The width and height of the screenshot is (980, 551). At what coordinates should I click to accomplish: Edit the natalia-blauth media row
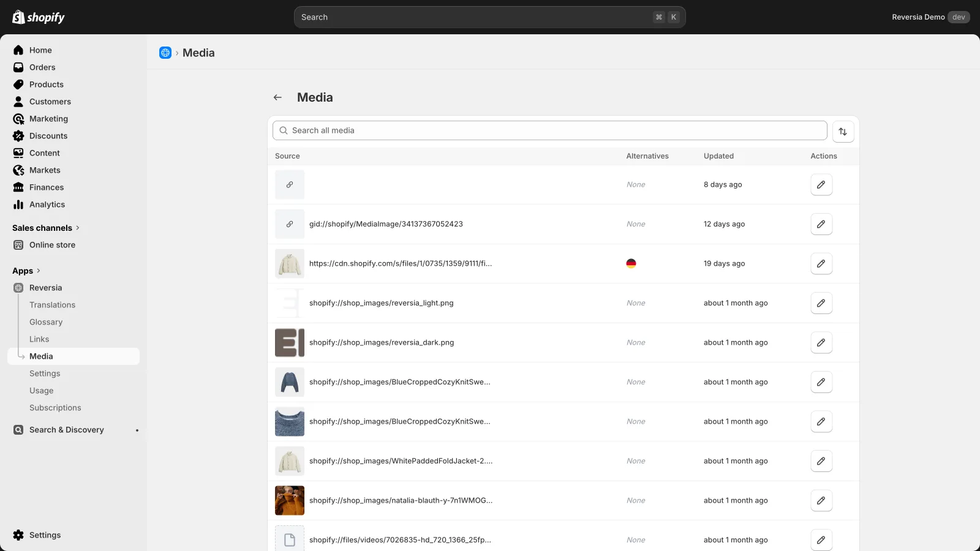(x=821, y=500)
